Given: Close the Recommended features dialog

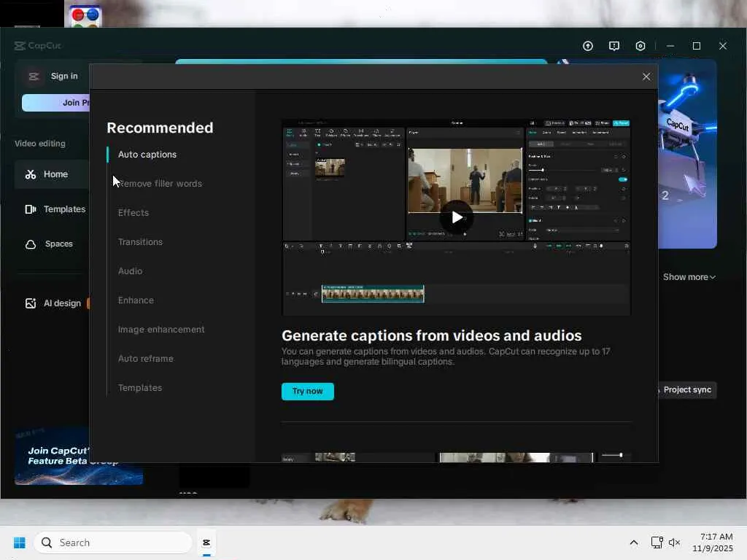Looking at the screenshot, I should point(646,77).
